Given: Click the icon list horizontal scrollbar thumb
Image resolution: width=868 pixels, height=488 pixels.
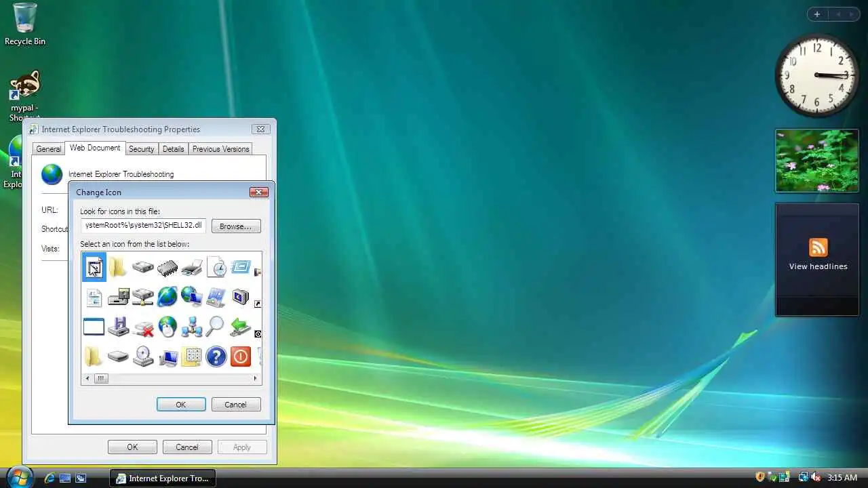Looking at the screenshot, I should click(x=101, y=378).
